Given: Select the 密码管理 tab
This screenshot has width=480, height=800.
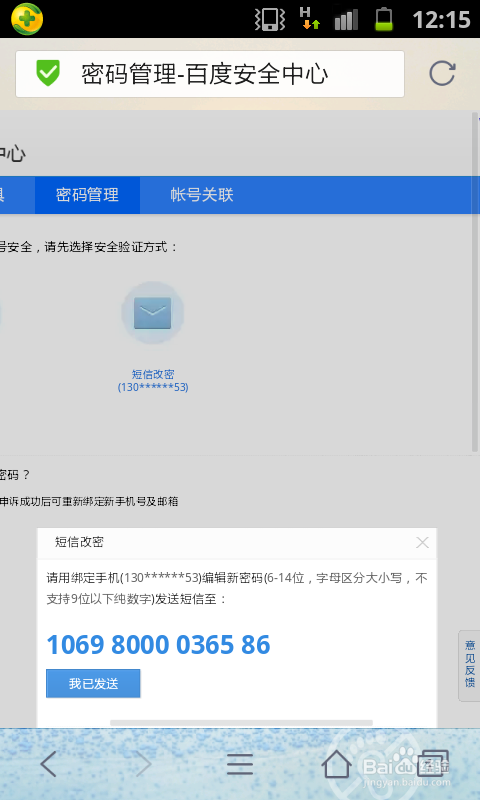Looking at the screenshot, I should [87, 195].
